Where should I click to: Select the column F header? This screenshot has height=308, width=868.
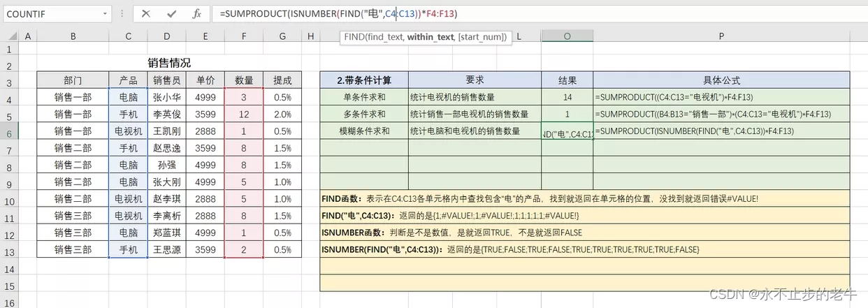244,36
